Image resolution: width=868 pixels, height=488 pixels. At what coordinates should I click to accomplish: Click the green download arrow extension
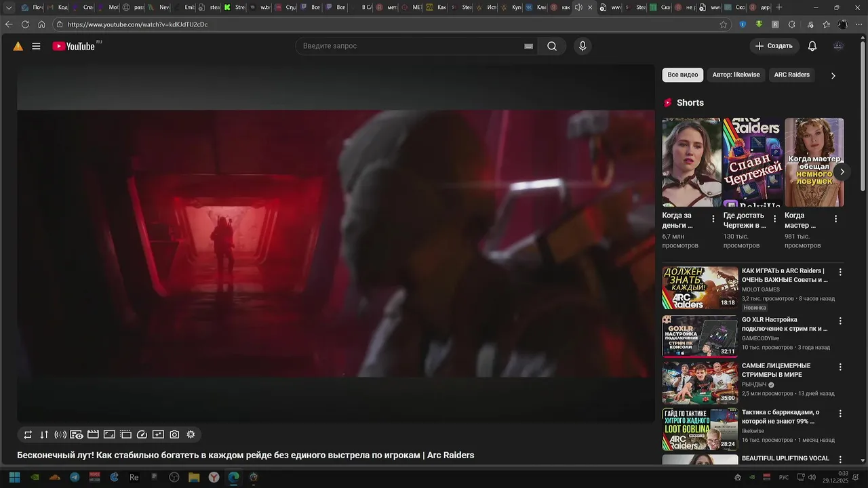coord(759,24)
